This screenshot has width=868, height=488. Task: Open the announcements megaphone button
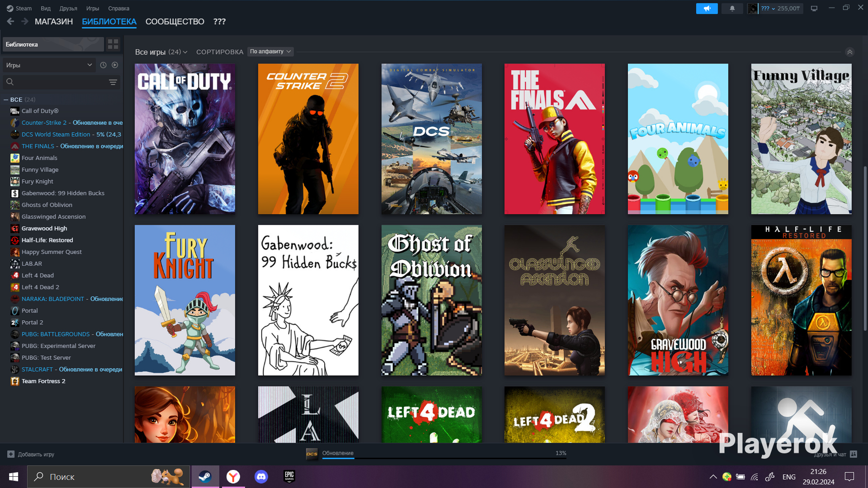[706, 8]
